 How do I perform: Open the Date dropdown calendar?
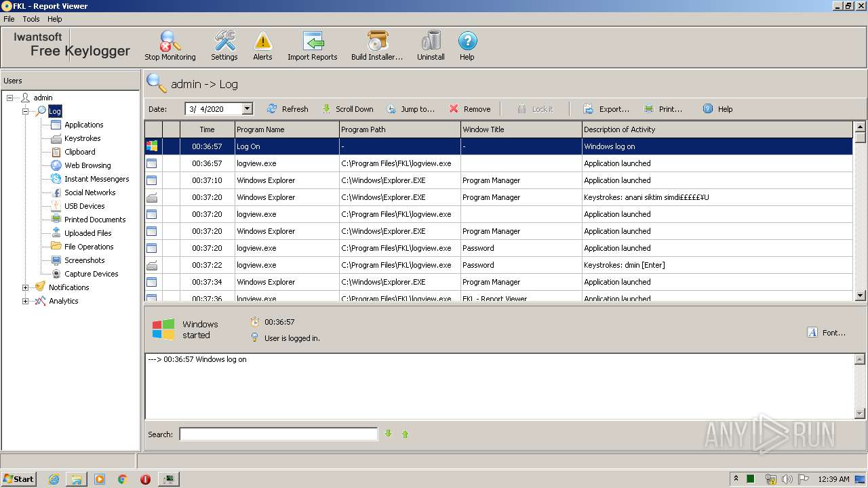click(x=248, y=108)
